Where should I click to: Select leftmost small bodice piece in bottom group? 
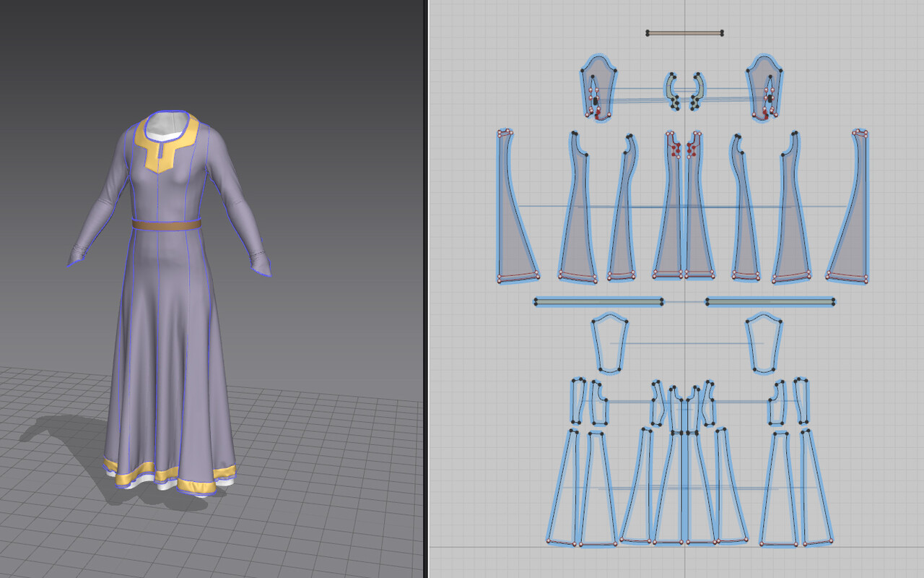[577, 401]
